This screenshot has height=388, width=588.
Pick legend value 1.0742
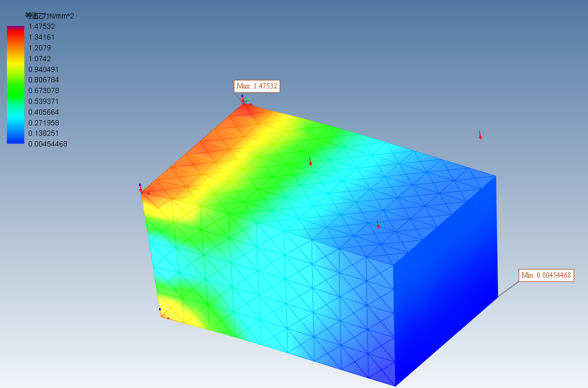[40, 59]
